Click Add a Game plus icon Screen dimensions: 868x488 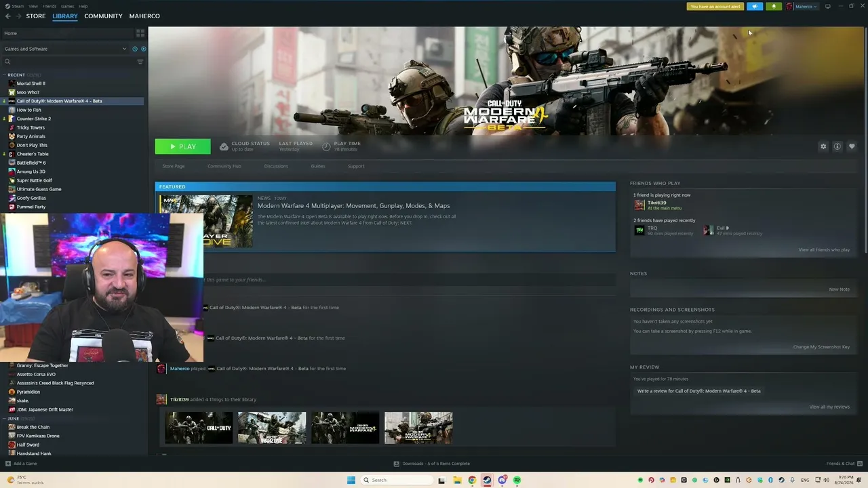(x=8, y=464)
